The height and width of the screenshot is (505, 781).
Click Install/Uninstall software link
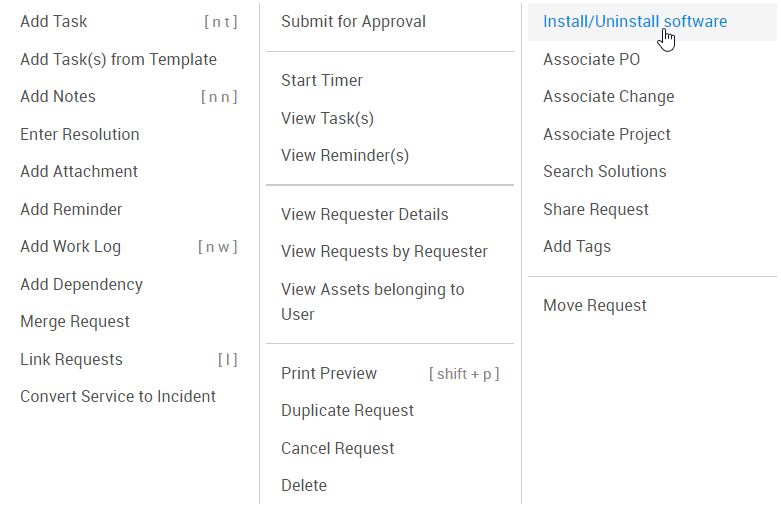pyautogui.click(x=635, y=22)
